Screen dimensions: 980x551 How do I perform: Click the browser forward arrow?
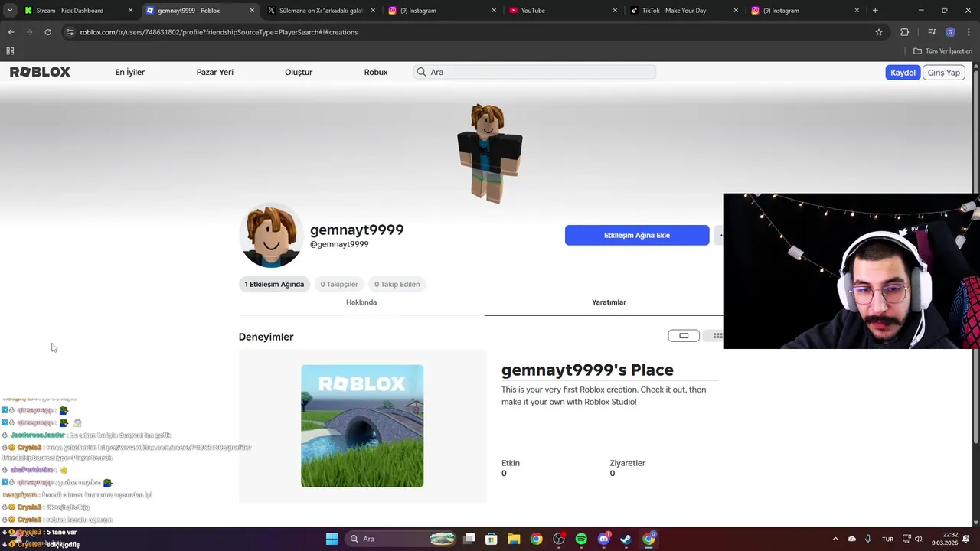pyautogui.click(x=29, y=32)
